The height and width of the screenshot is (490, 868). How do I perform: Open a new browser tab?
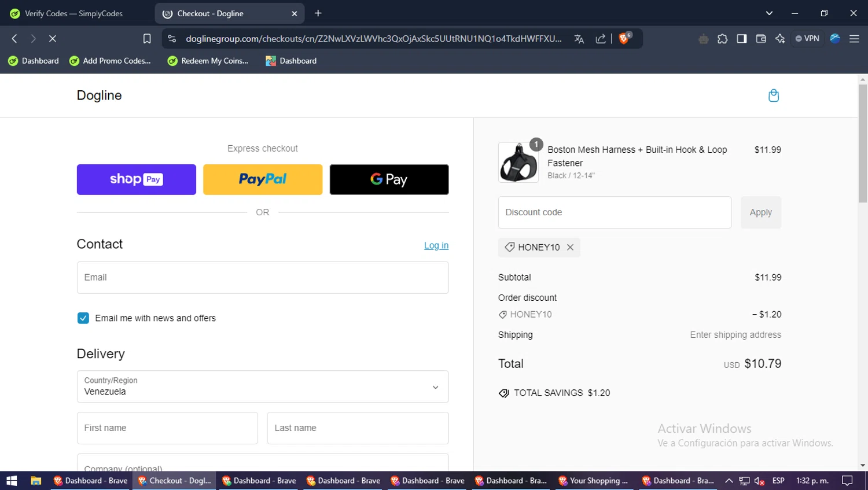[x=318, y=13]
